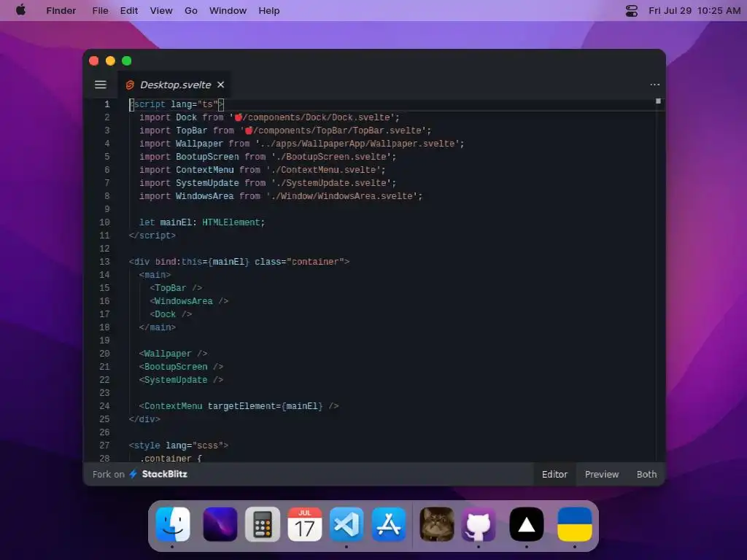
Task: Click the '<style lang="scss">' line
Action: pyautogui.click(x=179, y=446)
